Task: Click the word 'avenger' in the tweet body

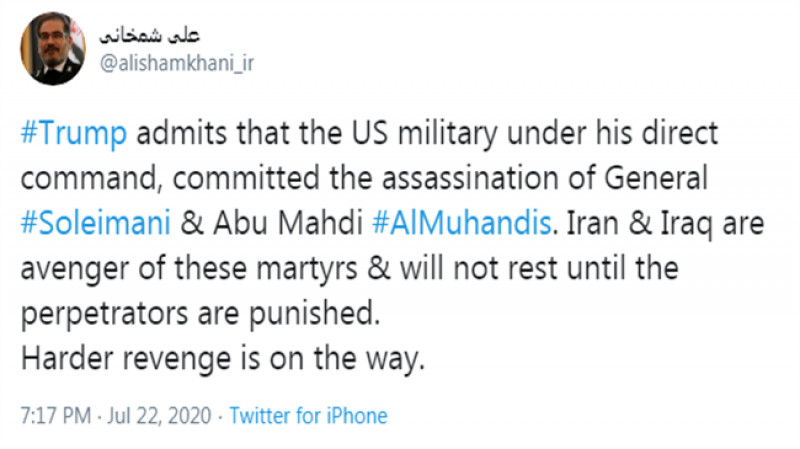Action: 74,269
